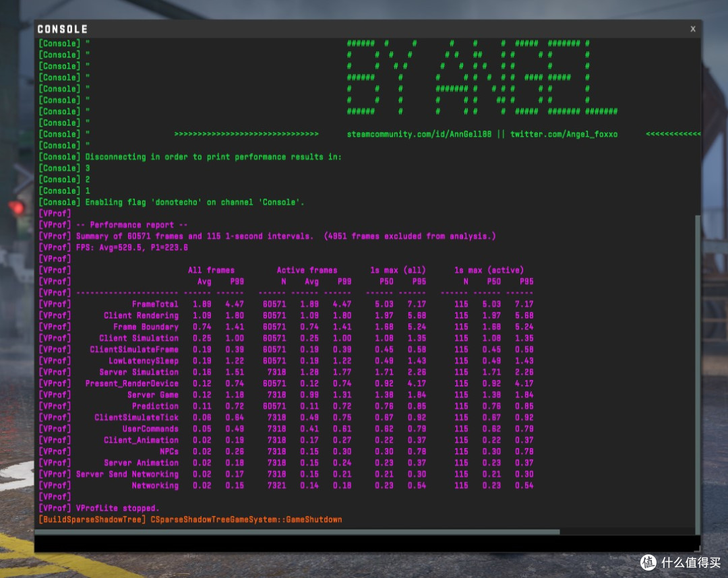Click the FrameTotal row label
Image resolution: width=728 pixels, height=578 pixels.
click(155, 304)
